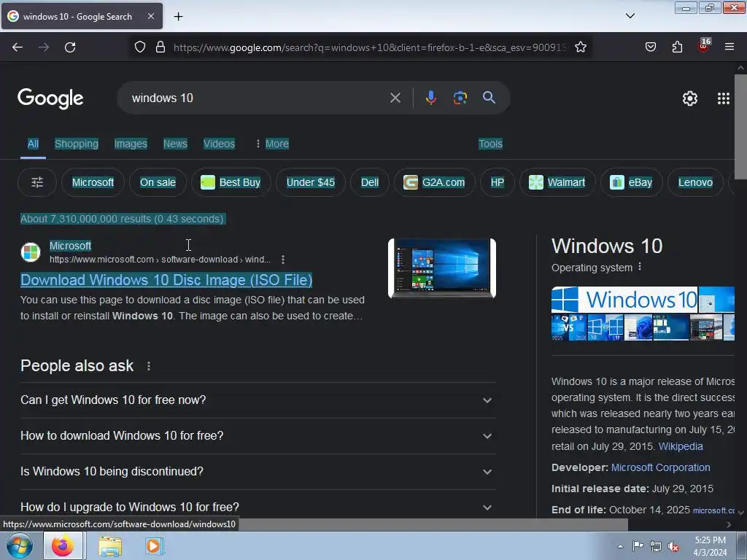This screenshot has height=560, width=747.
Task: Expand Can I get Windows 10 for free now
Action: pos(258,400)
